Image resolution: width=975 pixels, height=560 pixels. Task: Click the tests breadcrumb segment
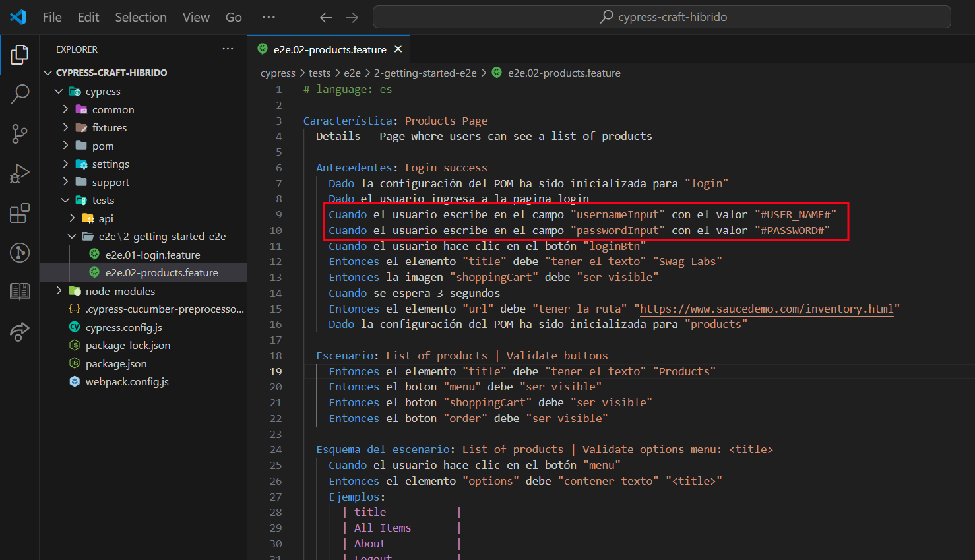coord(319,73)
